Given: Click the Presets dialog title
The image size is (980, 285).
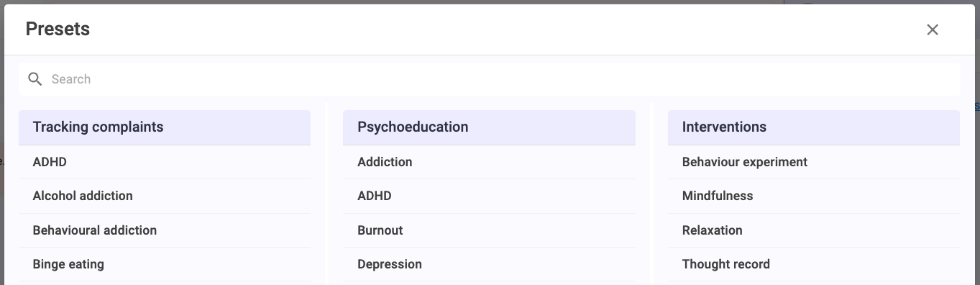Looking at the screenshot, I should click(x=58, y=30).
